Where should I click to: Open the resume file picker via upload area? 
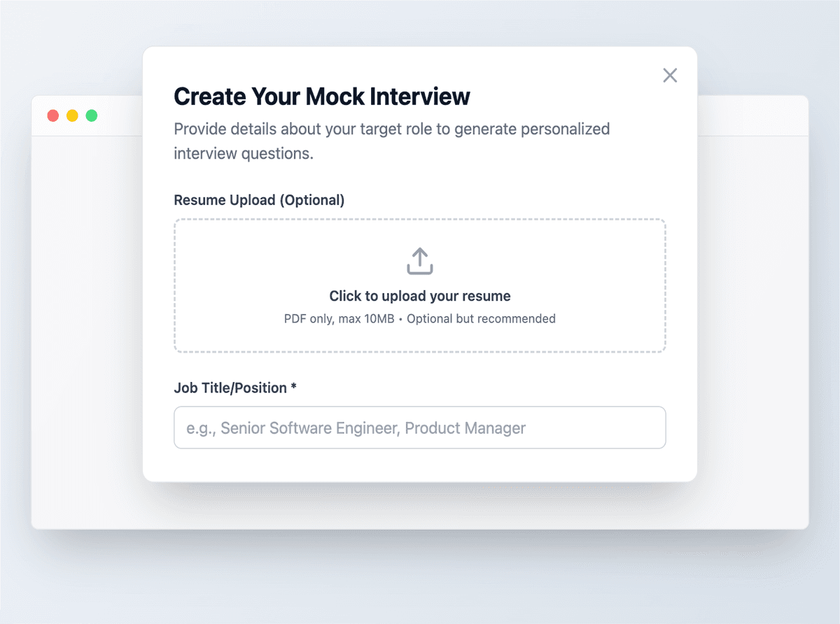pyautogui.click(x=419, y=285)
